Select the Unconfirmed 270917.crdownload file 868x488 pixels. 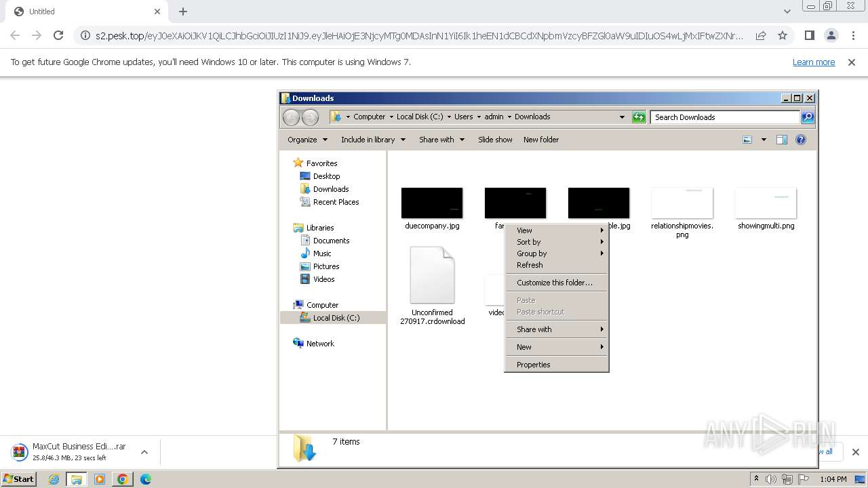[x=432, y=285]
